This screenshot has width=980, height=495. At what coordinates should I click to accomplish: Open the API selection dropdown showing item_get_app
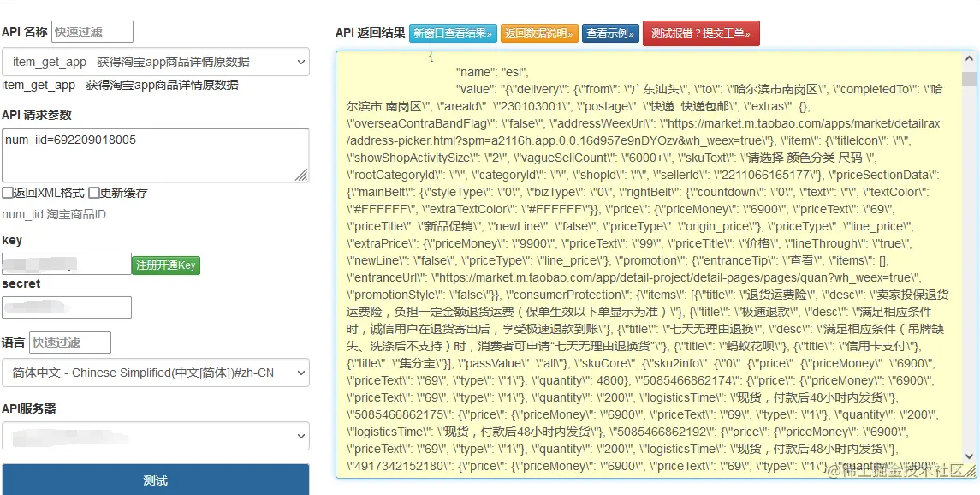click(x=156, y=62)
